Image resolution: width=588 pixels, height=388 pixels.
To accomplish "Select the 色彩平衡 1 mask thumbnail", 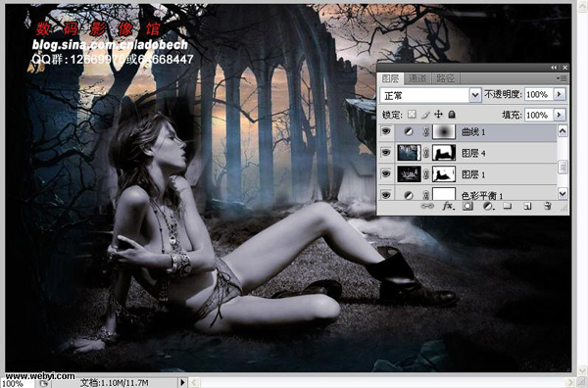I will [x=444, y=194].
